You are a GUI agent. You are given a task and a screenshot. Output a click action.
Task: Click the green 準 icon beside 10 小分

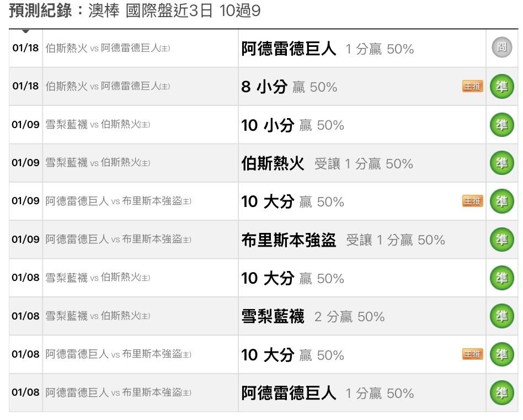[x=501, y=125]
